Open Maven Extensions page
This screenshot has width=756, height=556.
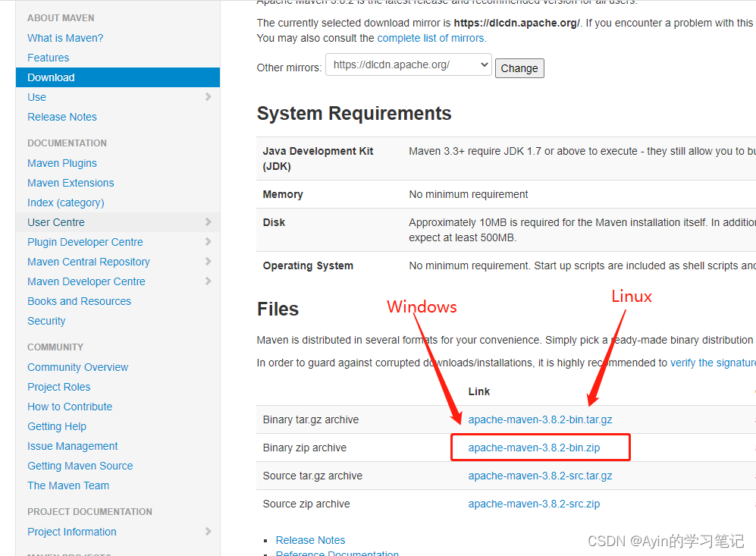pos(71,184)
